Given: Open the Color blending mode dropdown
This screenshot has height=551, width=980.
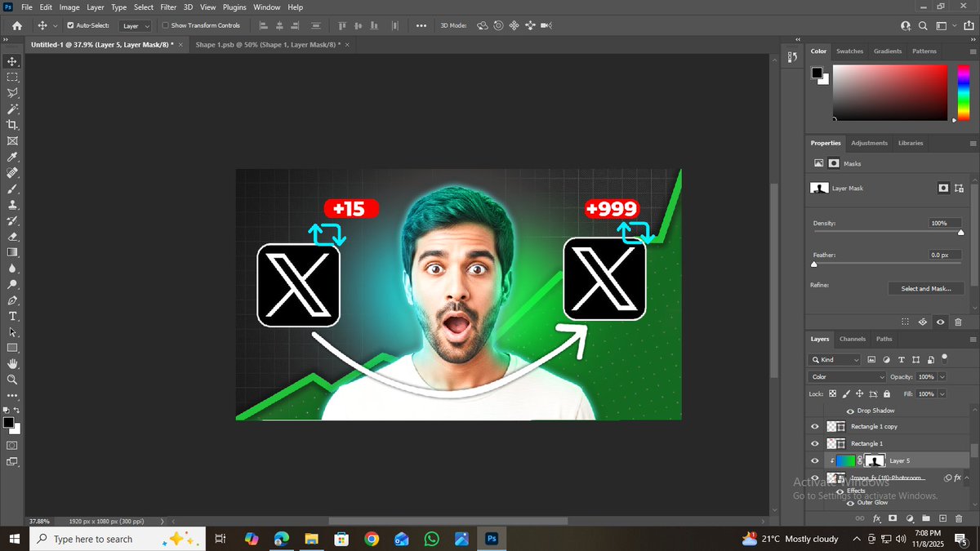Looking at the screenshot, I should click(x=846, y=376).
